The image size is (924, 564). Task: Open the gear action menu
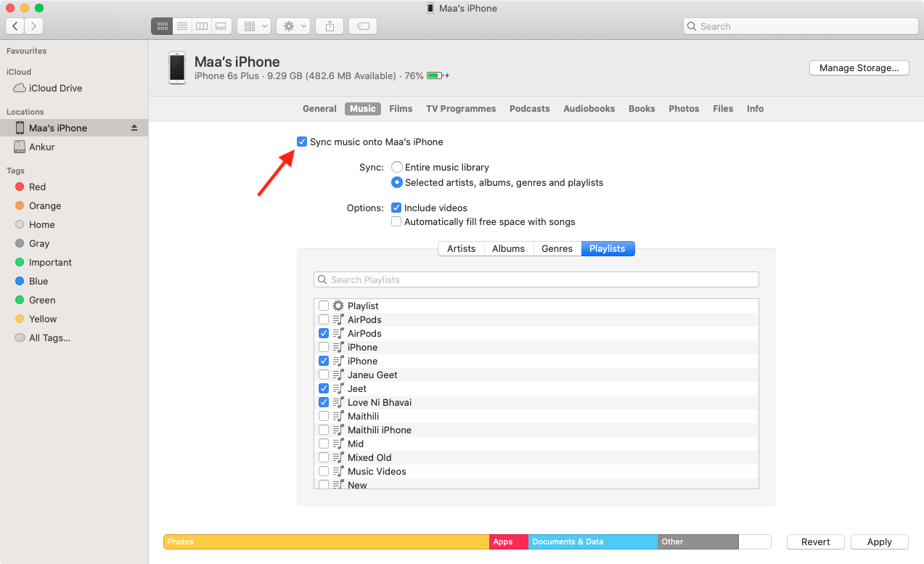click(x=293, y=26)
